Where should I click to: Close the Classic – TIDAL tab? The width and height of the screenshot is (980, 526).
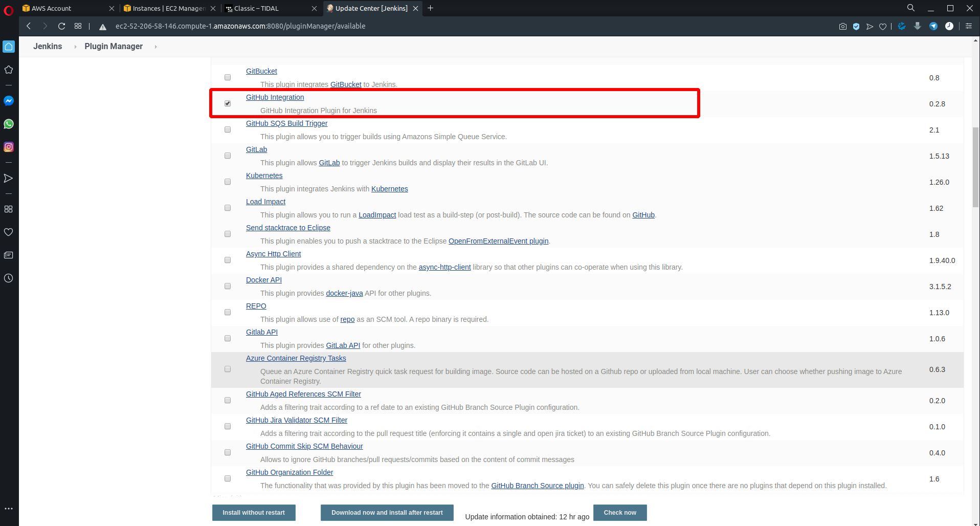[315, 8]
